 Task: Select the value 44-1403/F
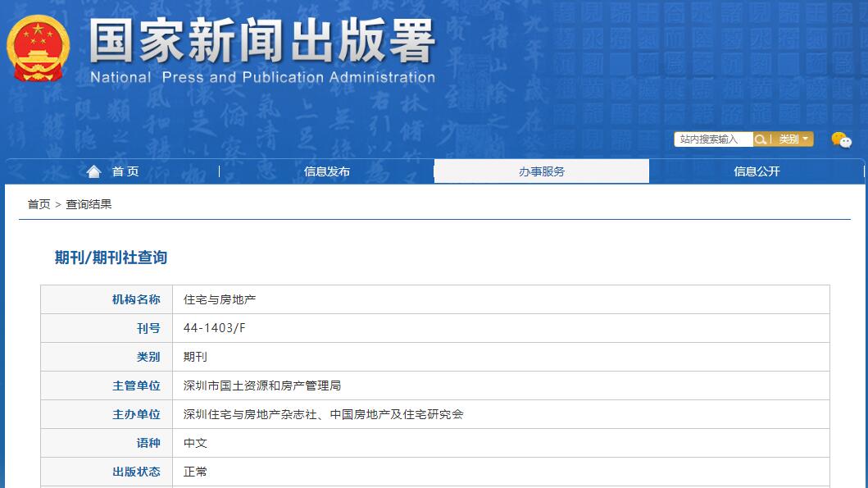[214, 328]
